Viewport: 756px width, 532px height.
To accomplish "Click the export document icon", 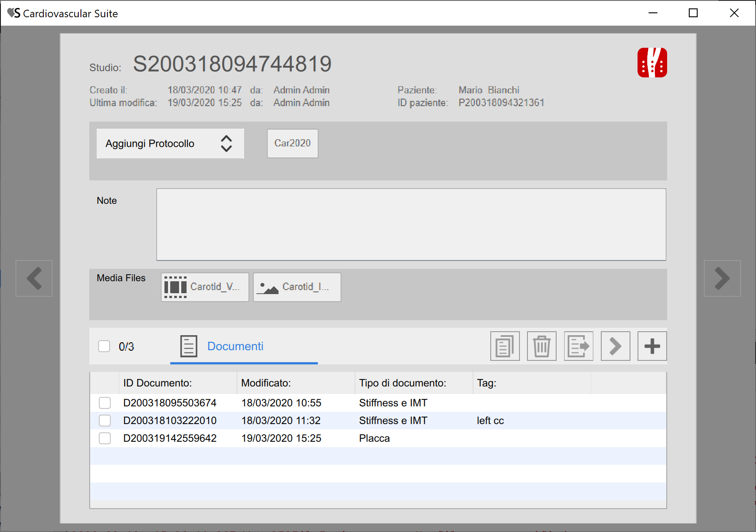I will 578,346.
